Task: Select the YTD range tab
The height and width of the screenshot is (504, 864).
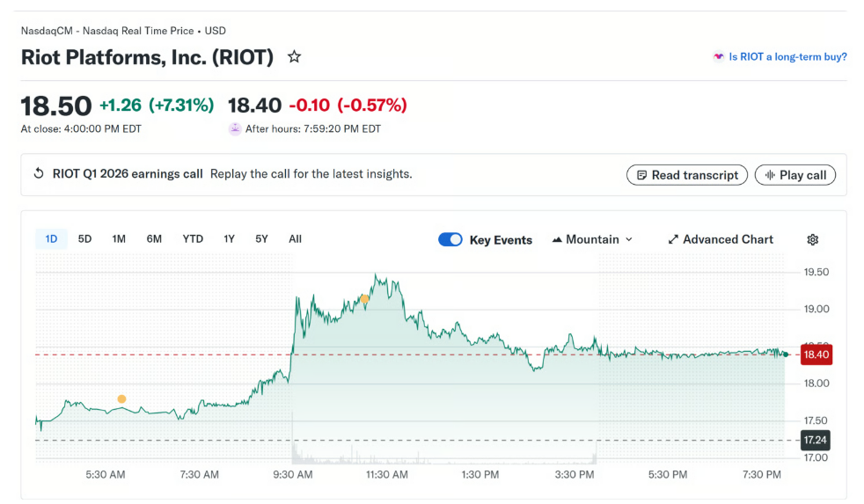Action: click(x=193, y=239)
